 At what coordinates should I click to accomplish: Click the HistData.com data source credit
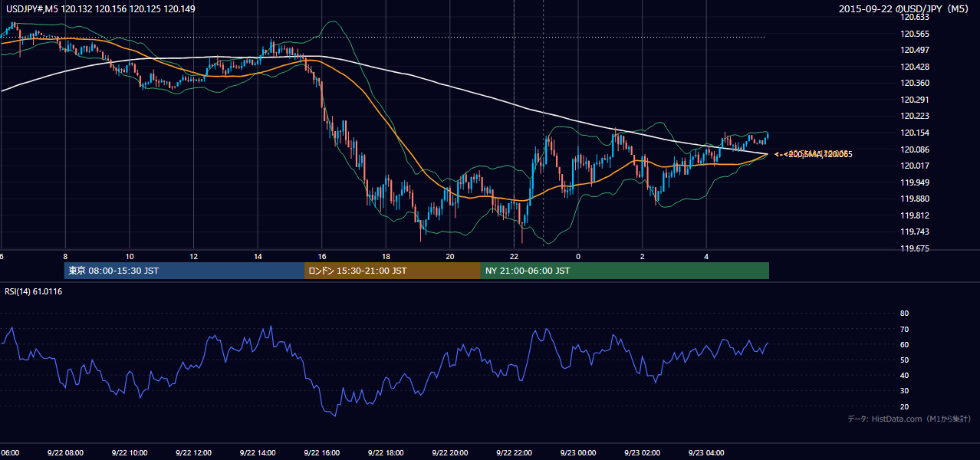pos(909,419)
